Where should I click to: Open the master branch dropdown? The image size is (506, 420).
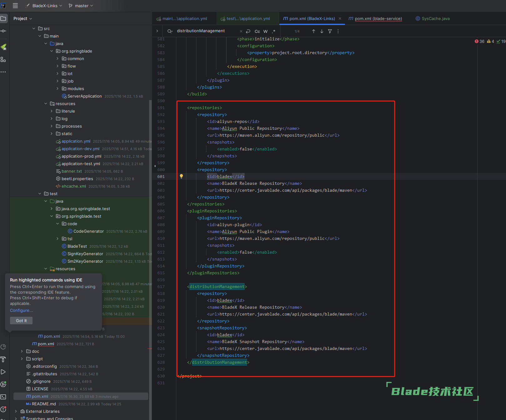pyautogui.click(x=81, y=6)
